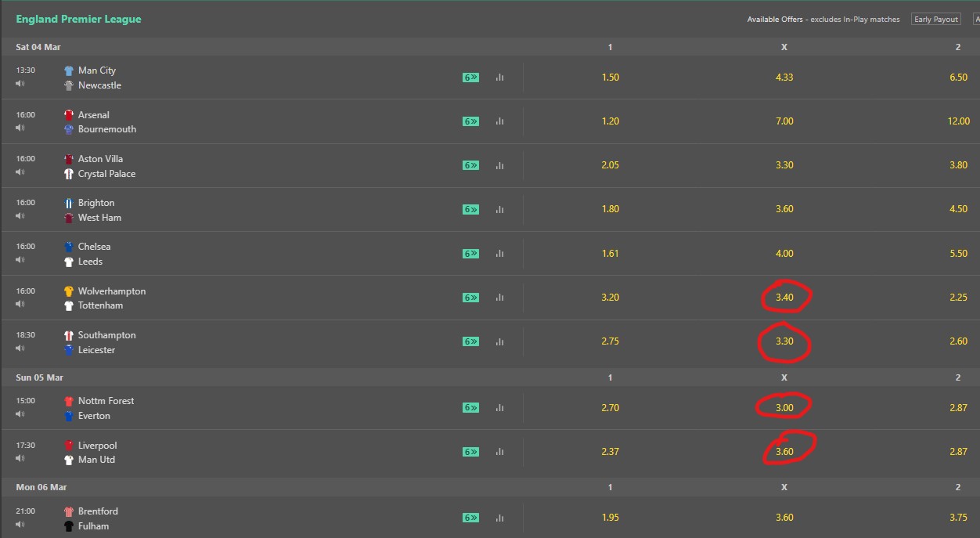The image size is (980, 538).
Task: Click the audio icon for Brighton match
Action: (20, 216)
